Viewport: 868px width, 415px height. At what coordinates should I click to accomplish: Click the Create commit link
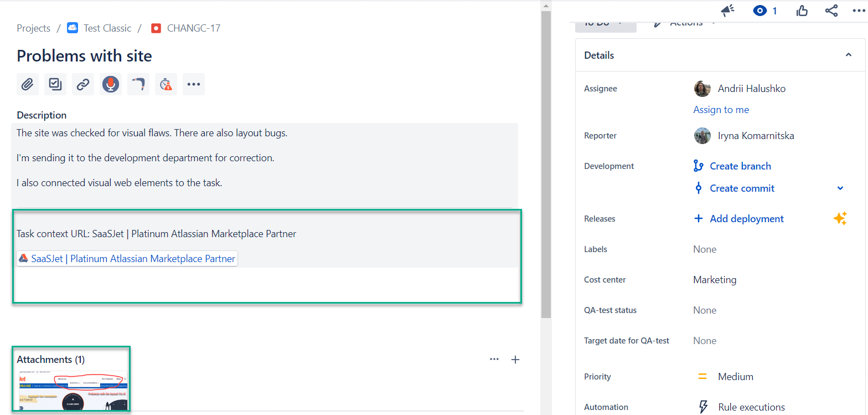[x=742, y=188]
